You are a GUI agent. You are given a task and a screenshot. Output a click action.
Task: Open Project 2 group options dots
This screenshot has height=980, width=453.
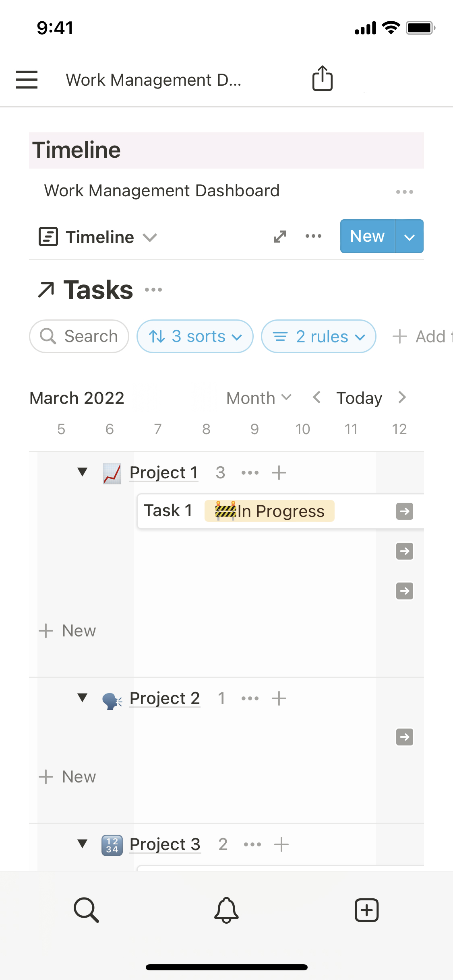click(250, 698)
